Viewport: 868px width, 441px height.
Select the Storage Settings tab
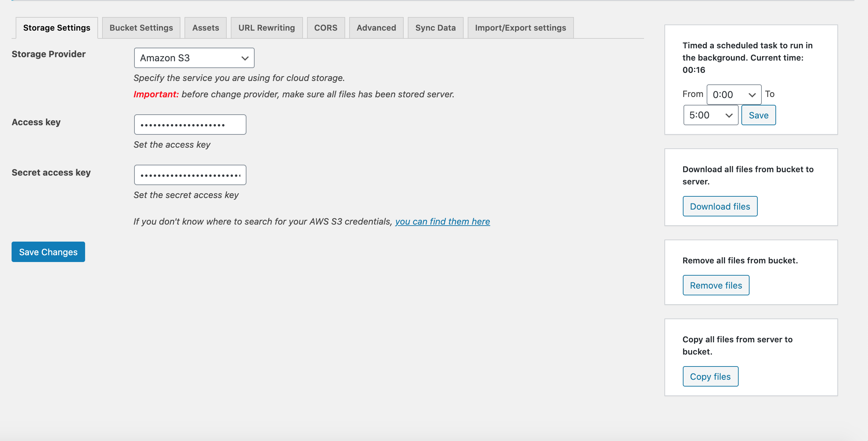point(57,28)
